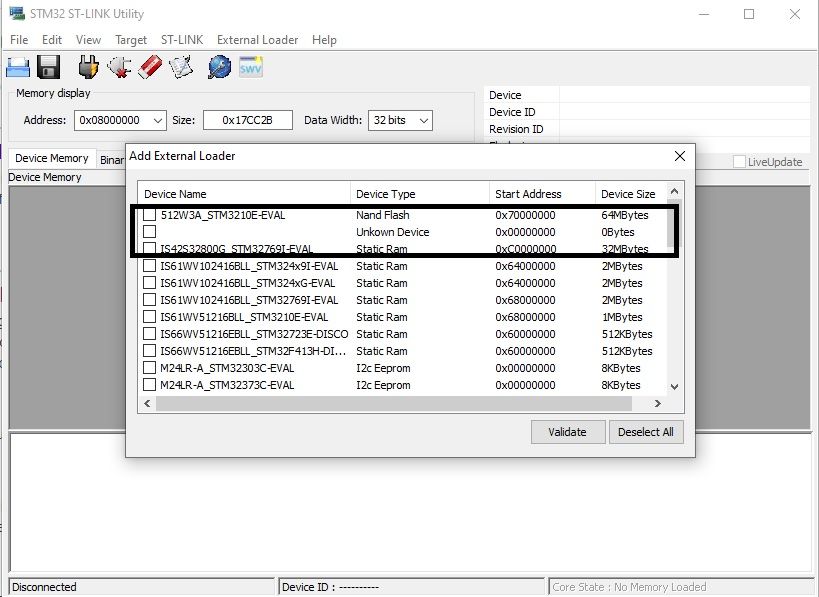Check the IS61WV51216BLL_STM3210E-EVAL checkbox
The image size is (819, 597).
point(149,317)
